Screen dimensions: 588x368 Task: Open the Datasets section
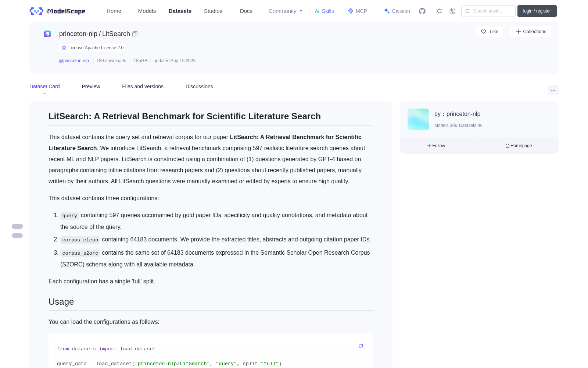[180, 11]
